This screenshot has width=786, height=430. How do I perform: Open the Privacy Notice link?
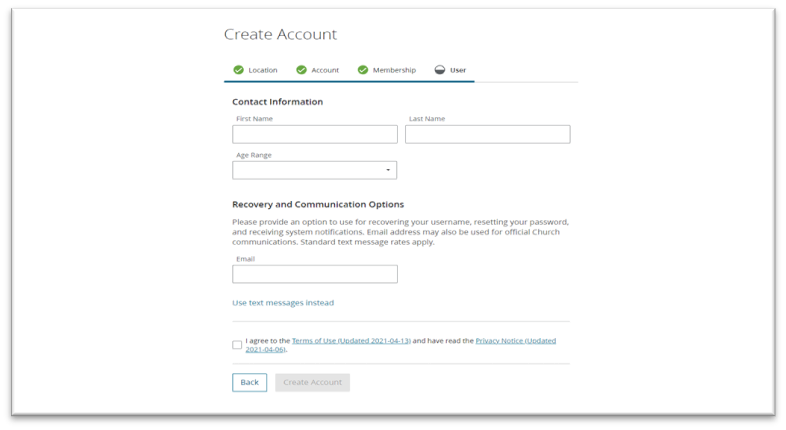pos(515,341)
